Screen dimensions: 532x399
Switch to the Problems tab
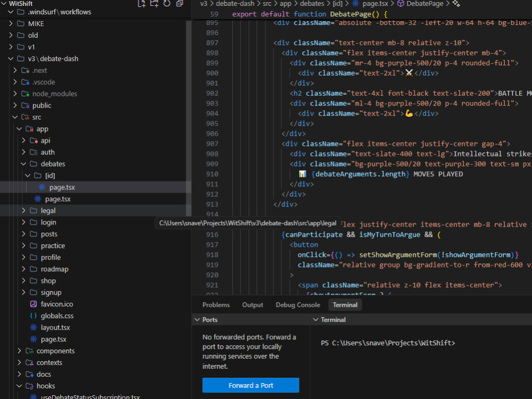pos(216,305)
